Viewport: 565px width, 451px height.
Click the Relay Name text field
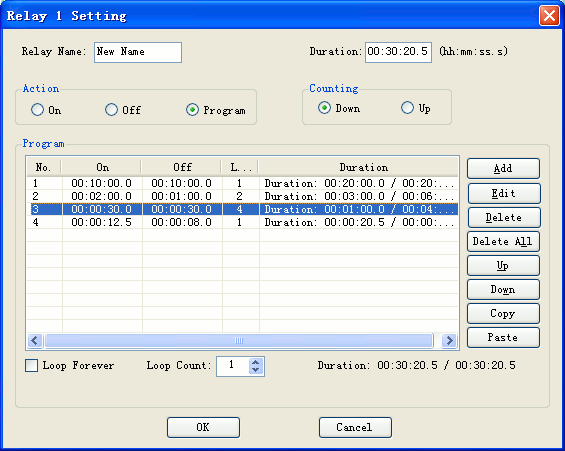(x=138, y=53)
